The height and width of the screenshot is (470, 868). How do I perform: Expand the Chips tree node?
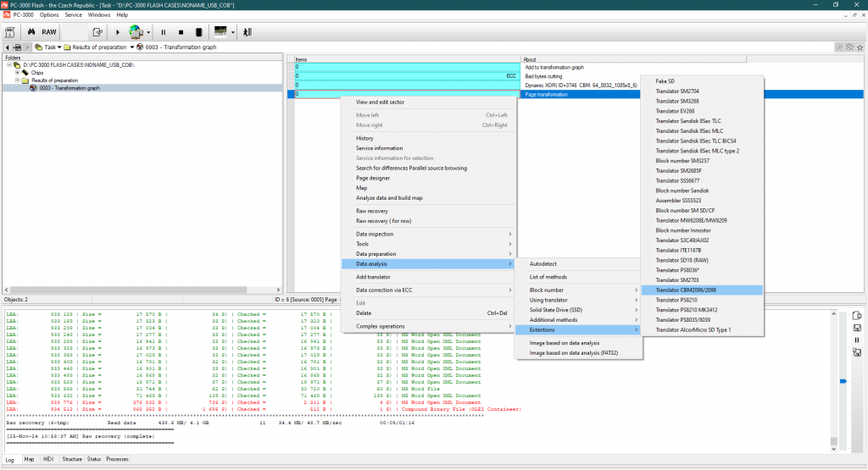coord(17,73)
